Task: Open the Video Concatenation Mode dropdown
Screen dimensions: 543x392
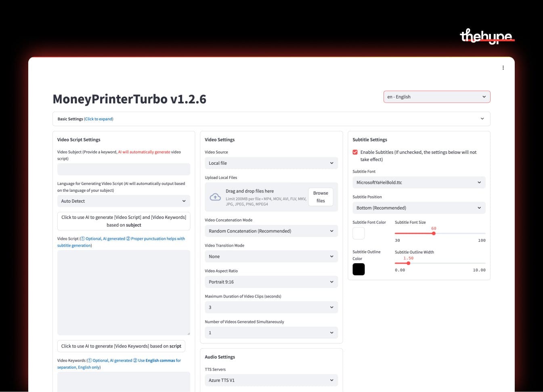Action: pos(271,231)
